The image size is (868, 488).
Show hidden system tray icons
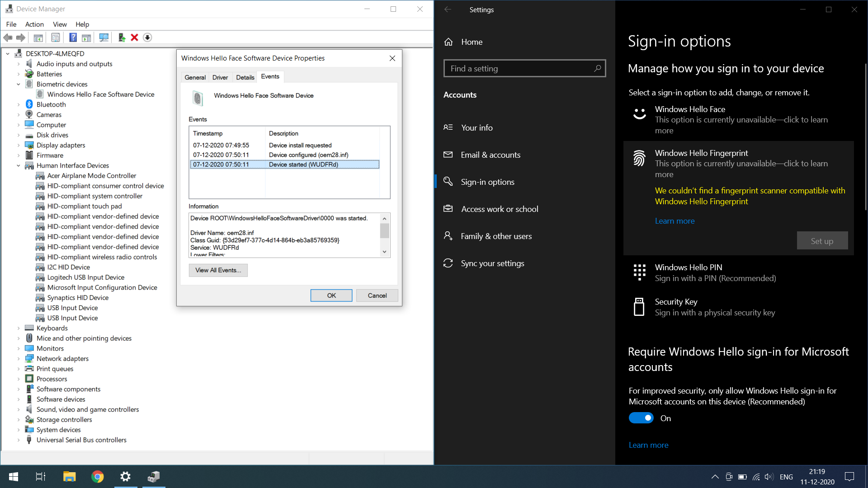pyautogui.click(x=715, y=477)
